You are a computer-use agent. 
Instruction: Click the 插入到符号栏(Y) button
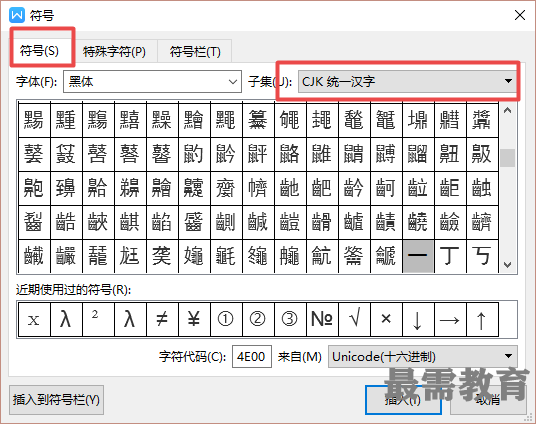(56, 400)
